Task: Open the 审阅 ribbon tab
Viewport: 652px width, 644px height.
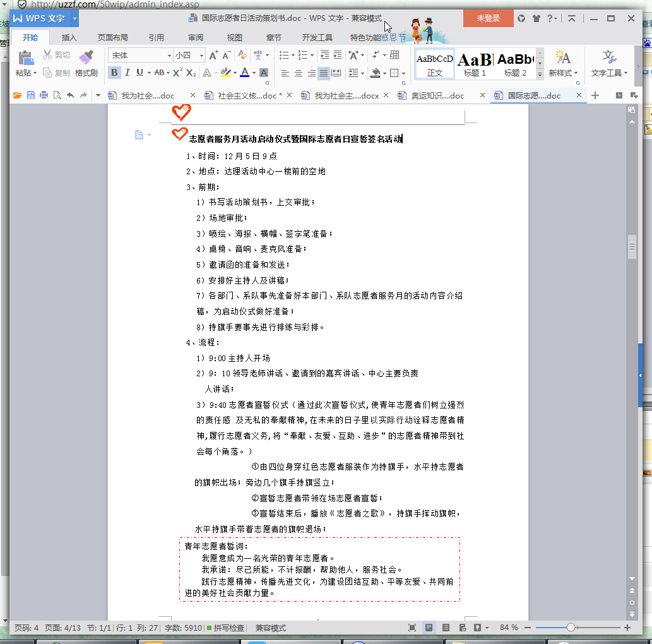Action: (196, 38)
